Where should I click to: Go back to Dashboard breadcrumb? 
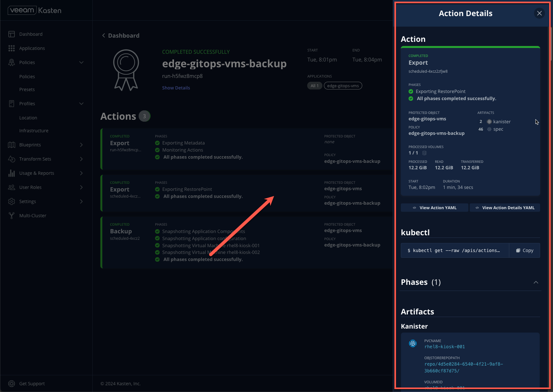(x=124, y=35)
